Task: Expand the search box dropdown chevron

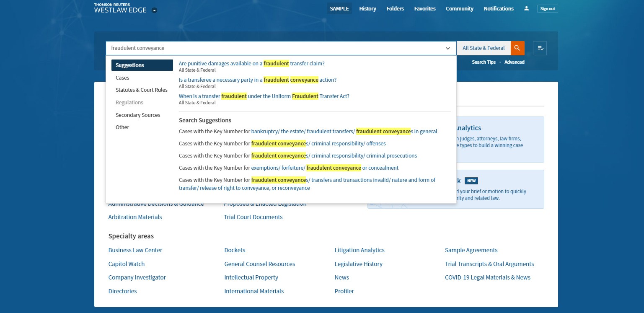Action: 448,48
